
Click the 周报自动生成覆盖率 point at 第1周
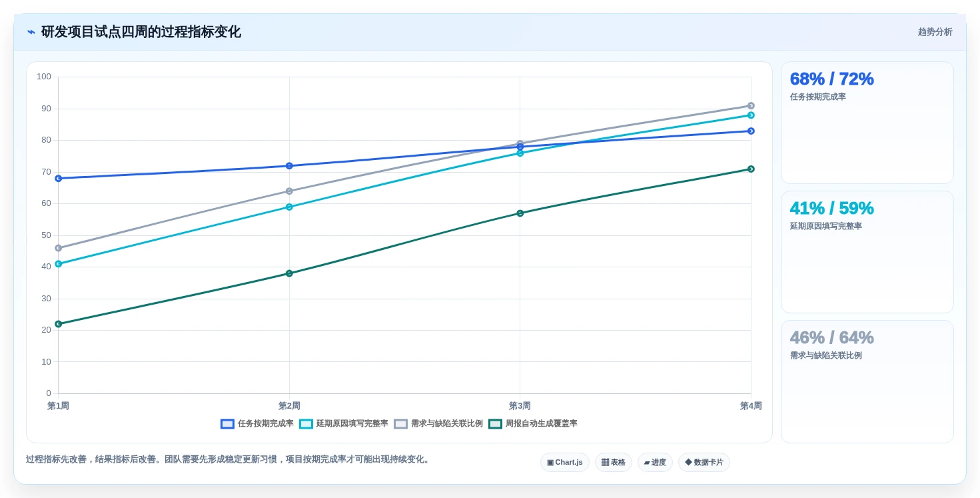tap(59, 324)
